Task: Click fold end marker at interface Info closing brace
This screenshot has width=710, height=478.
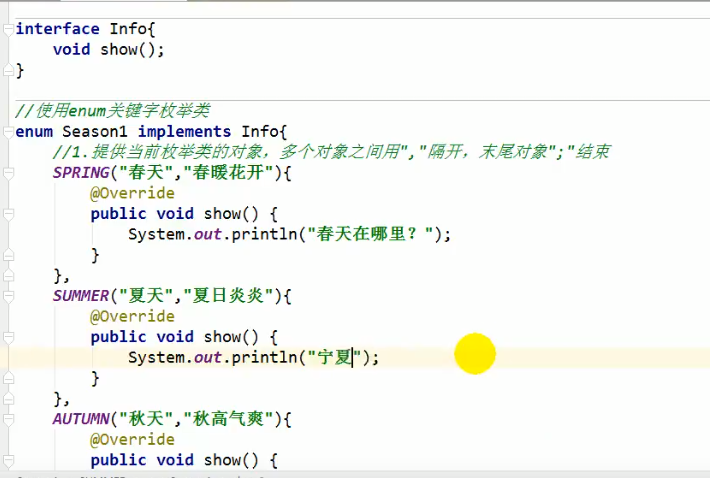Action: [x=8, y=71]
